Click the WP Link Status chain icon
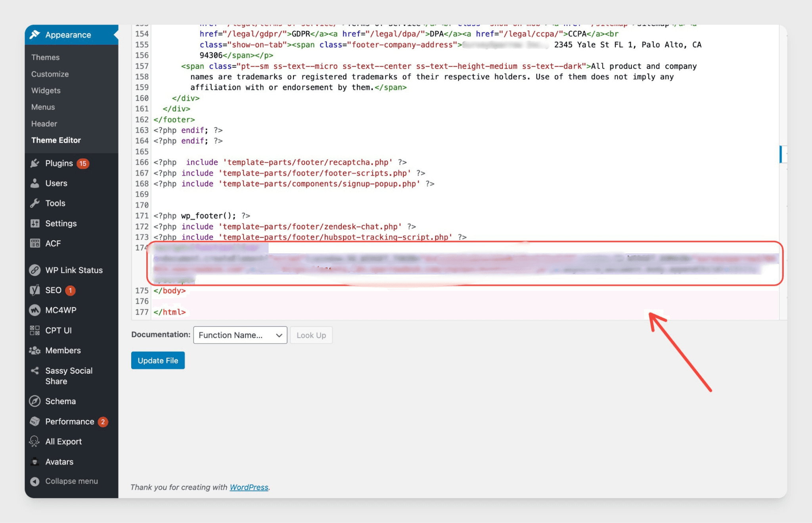The image size is (812, 523). pyautogui.click(x=35, y=270)
